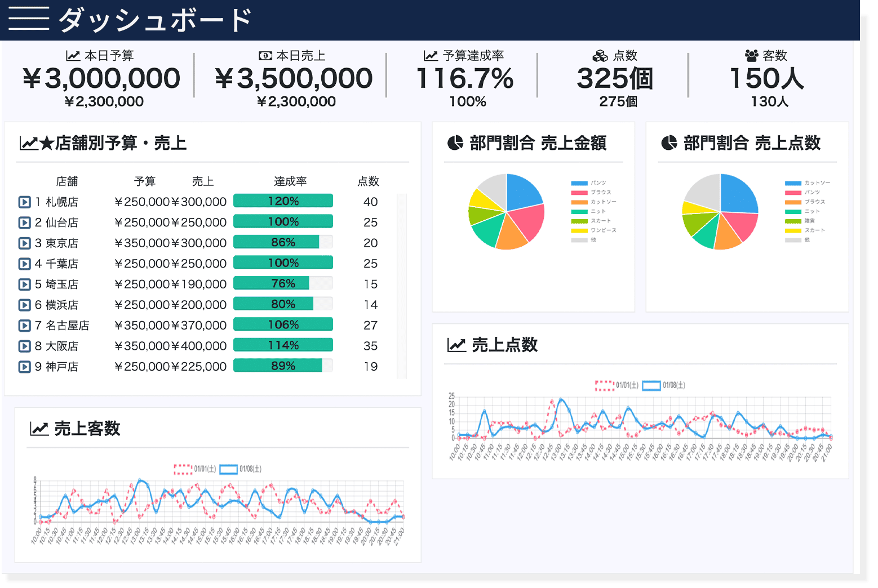Toggle 01/08(土) series in 売上点数 chart legend
878x588 pixels.
664,385
